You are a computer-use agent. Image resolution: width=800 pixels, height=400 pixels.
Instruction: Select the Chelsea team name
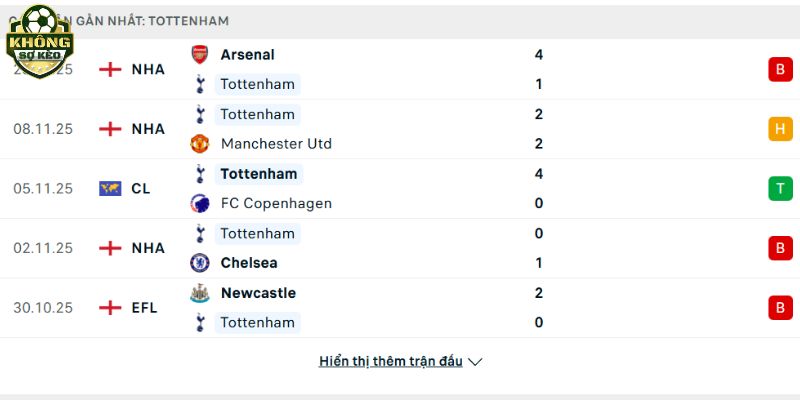coord(249,263)
